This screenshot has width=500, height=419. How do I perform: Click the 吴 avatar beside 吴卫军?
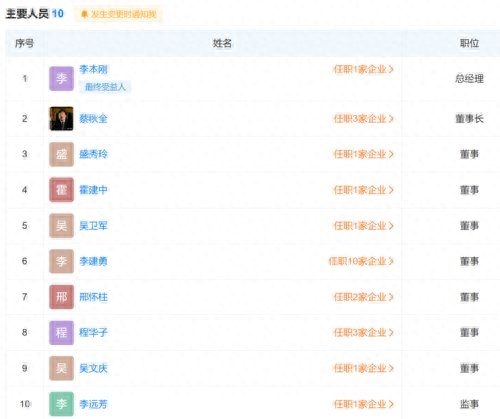pyautogui.click(x=61, y=226)
